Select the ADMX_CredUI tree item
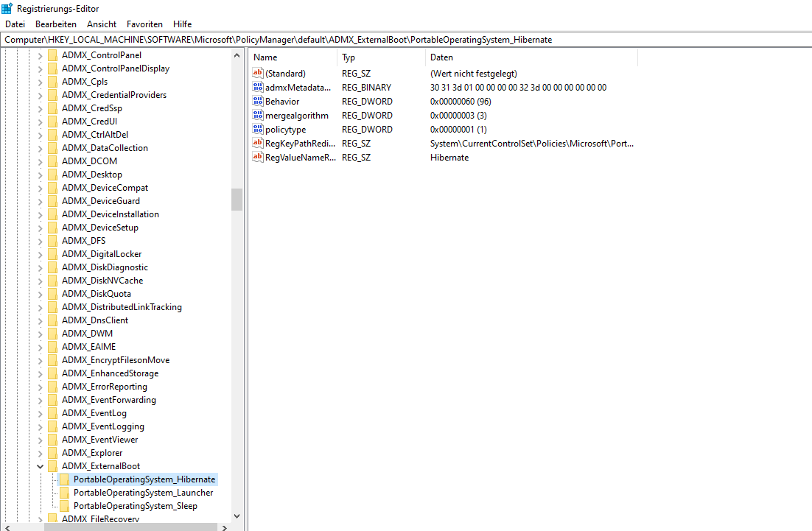 pos(89,121)
